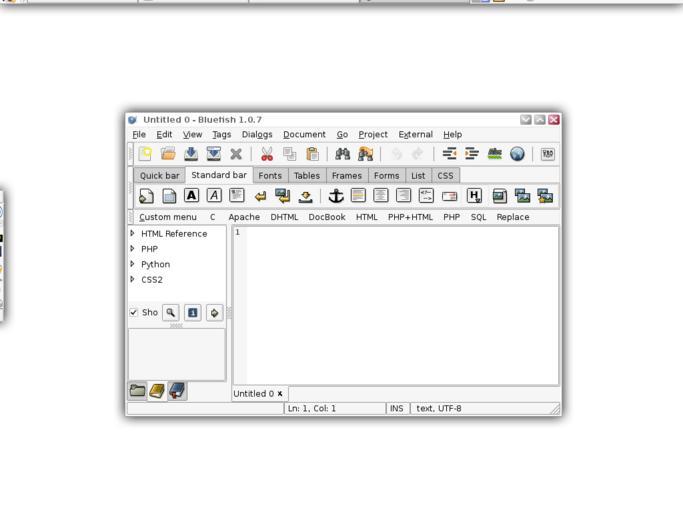The height and width of the screenshot is (512, 683).
Task: Open Replace with the colored binoculars icon
Action: (x=365, y=154)
